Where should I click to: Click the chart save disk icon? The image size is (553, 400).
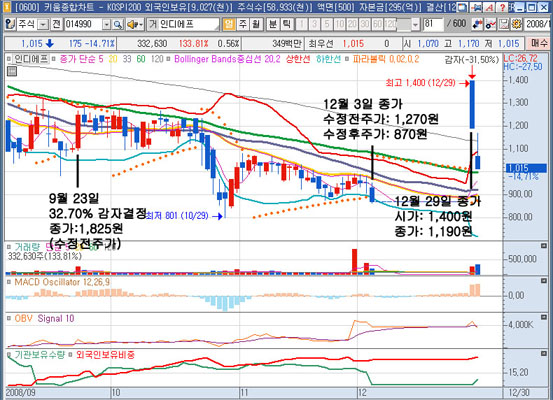coord(504,24)
